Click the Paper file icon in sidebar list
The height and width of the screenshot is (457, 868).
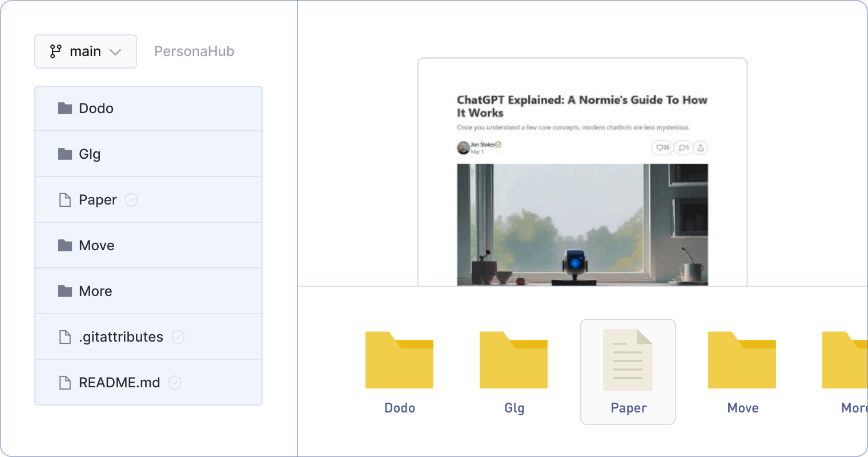coord(65,200)
